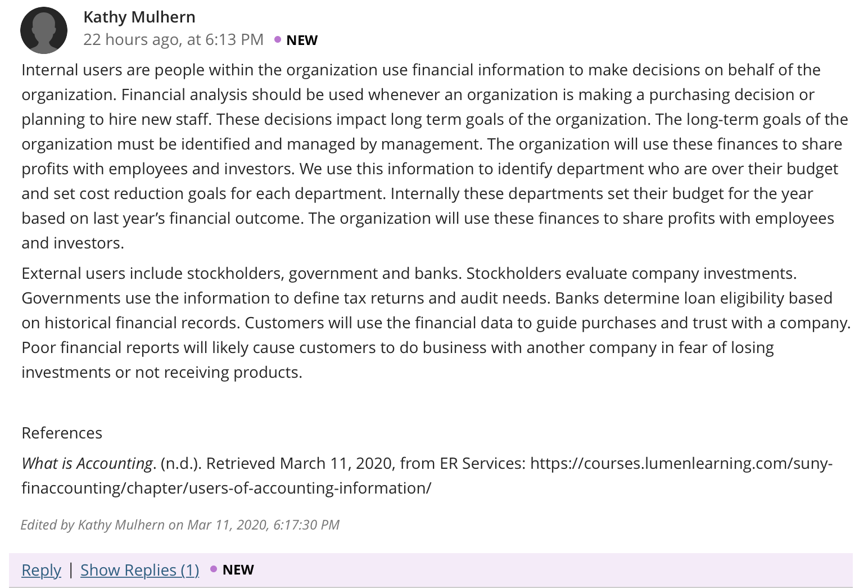868x588 pixels.
Task: Click the paragraph starting 'External users include stockholders'
Action: (436, 323)
